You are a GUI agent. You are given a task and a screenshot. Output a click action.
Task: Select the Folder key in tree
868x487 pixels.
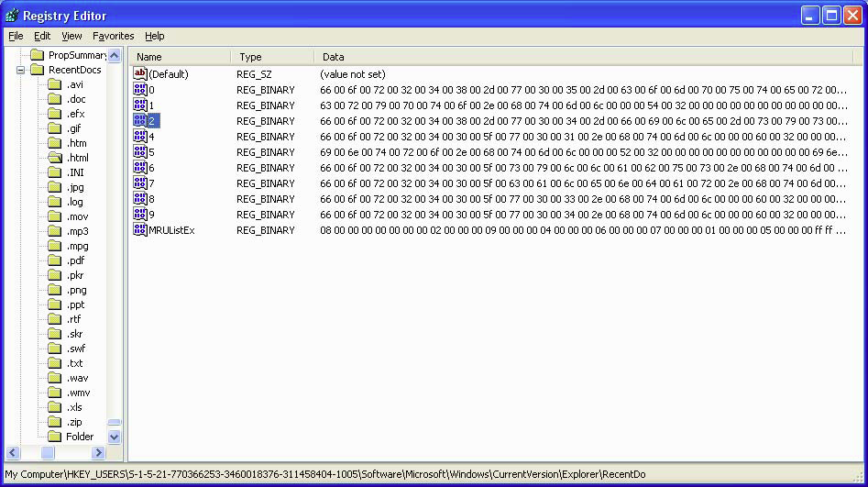80,437
